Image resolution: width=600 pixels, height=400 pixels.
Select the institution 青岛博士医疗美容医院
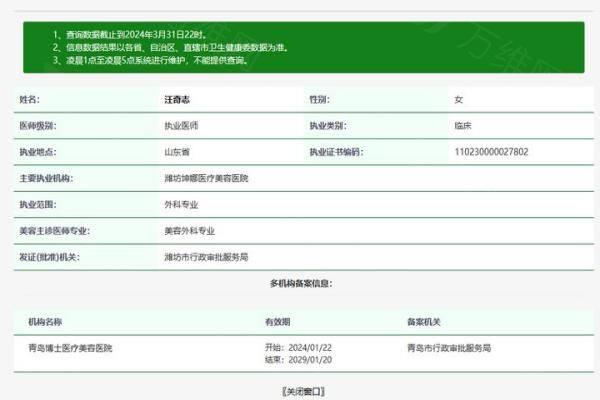point(70,348)
